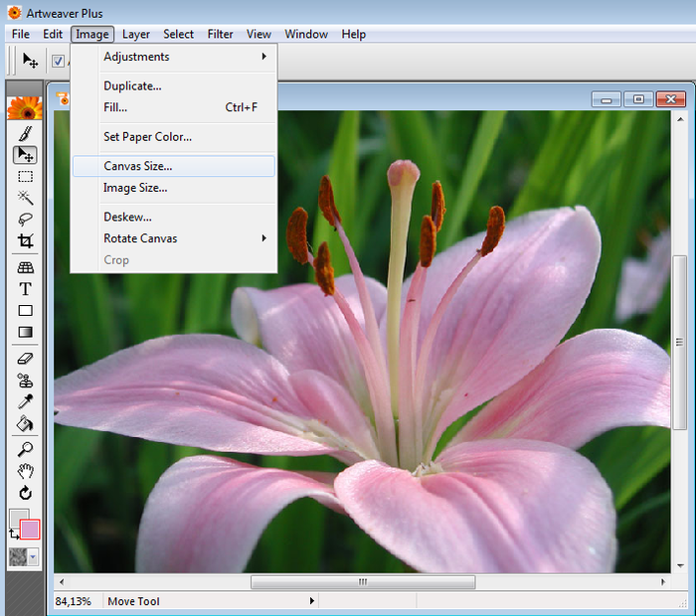Select the Rotate canvas tool
The width and height of the screenshot is (696, 616).
point(25,493)
